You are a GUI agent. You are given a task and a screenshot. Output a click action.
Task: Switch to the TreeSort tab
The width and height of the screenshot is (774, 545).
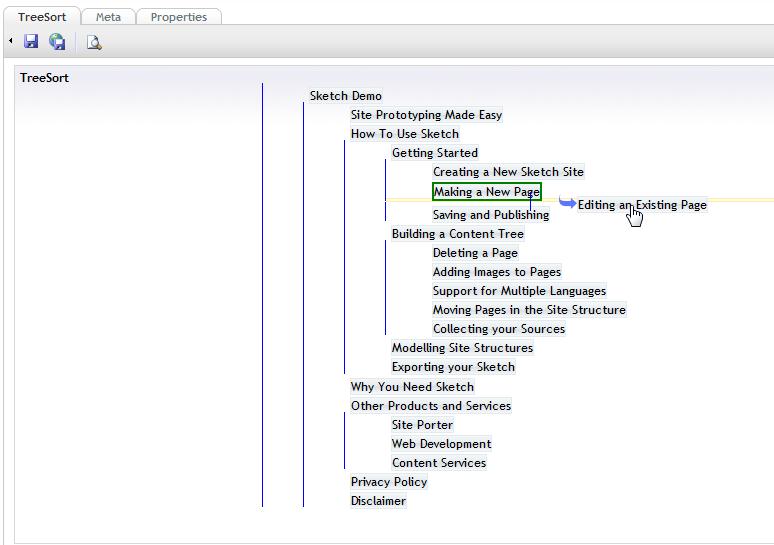pyautogui.click(x=42, y=17)
